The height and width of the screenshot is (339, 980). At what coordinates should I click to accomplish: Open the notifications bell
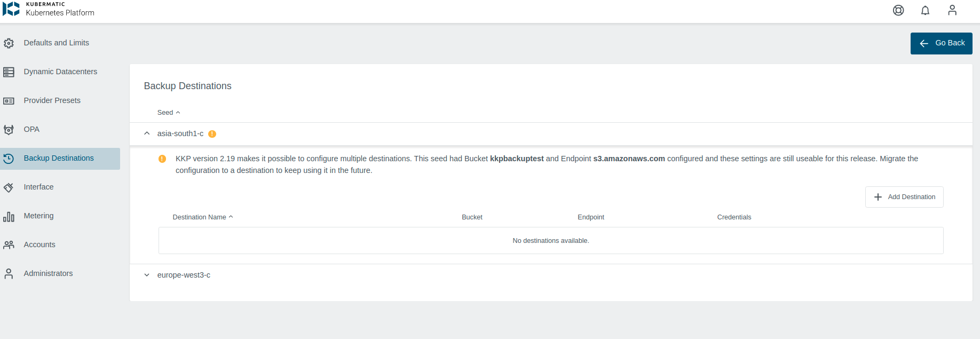[x=925, y=10]
